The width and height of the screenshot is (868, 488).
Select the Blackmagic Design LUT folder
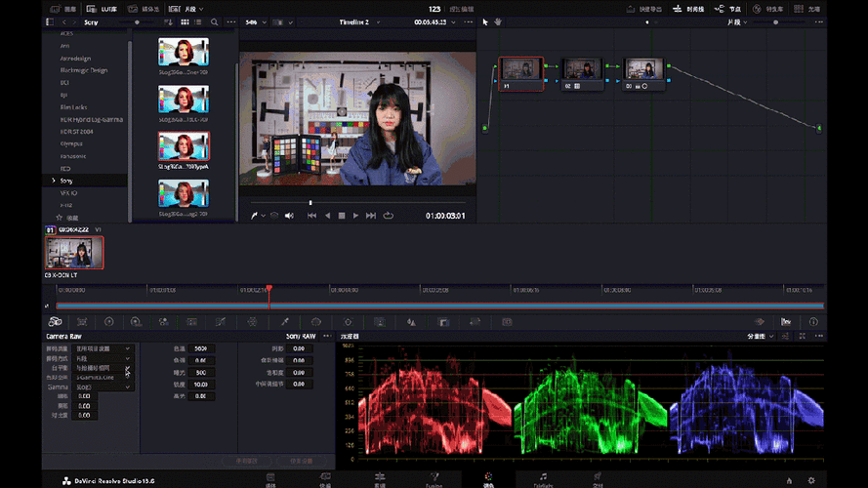84,70
